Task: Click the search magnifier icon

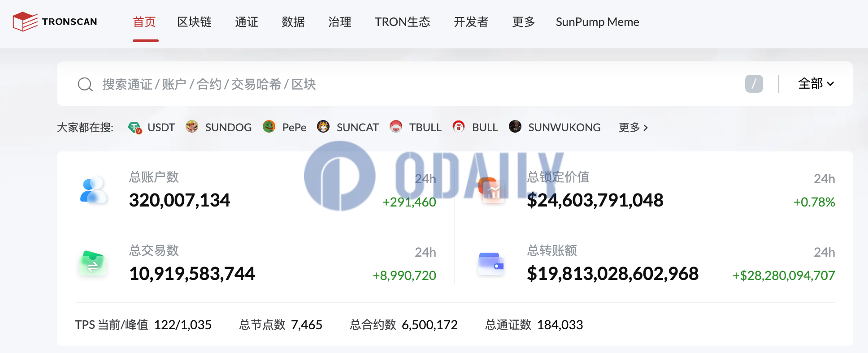Action: 85,84
